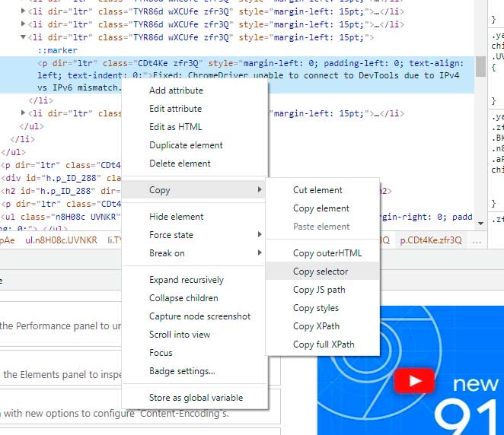Click arrow next to Break on
The height and width of the screenshot is (435, 504).
[x=260, y=253]
